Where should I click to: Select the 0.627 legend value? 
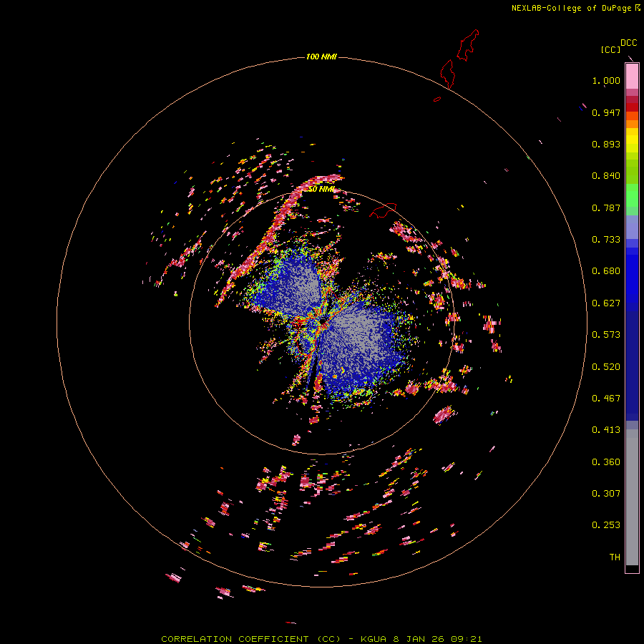pyautogui.click(x=606, y=303)
